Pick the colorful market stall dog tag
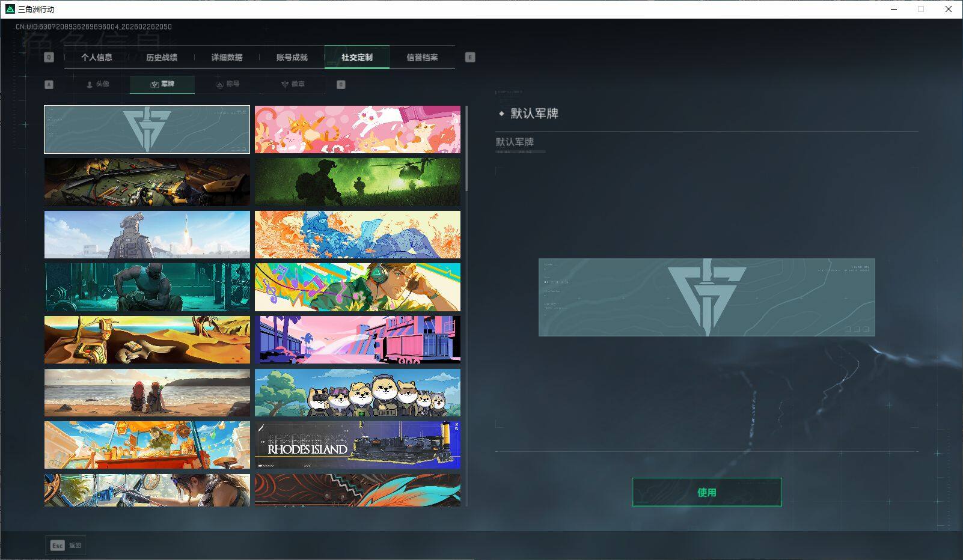 pos(147,445)
